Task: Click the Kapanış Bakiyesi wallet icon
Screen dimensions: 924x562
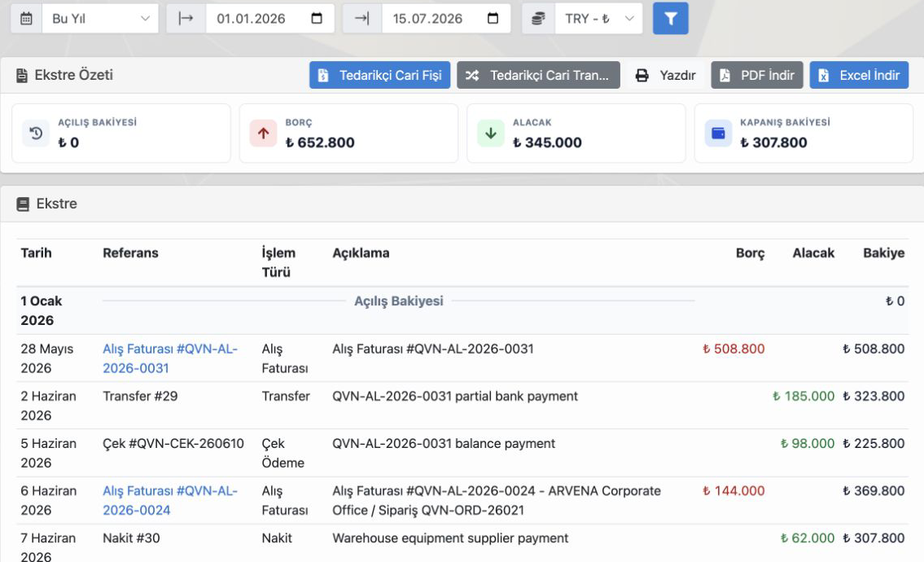Action: tap(718, 134)
